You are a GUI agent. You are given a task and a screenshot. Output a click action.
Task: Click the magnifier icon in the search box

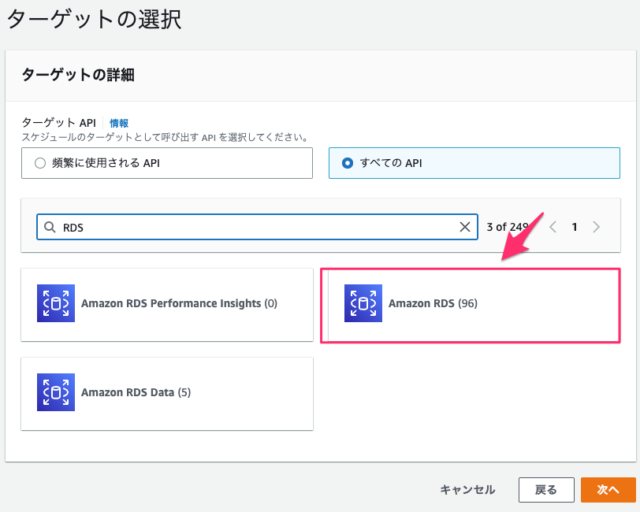[x=50, y=227]
